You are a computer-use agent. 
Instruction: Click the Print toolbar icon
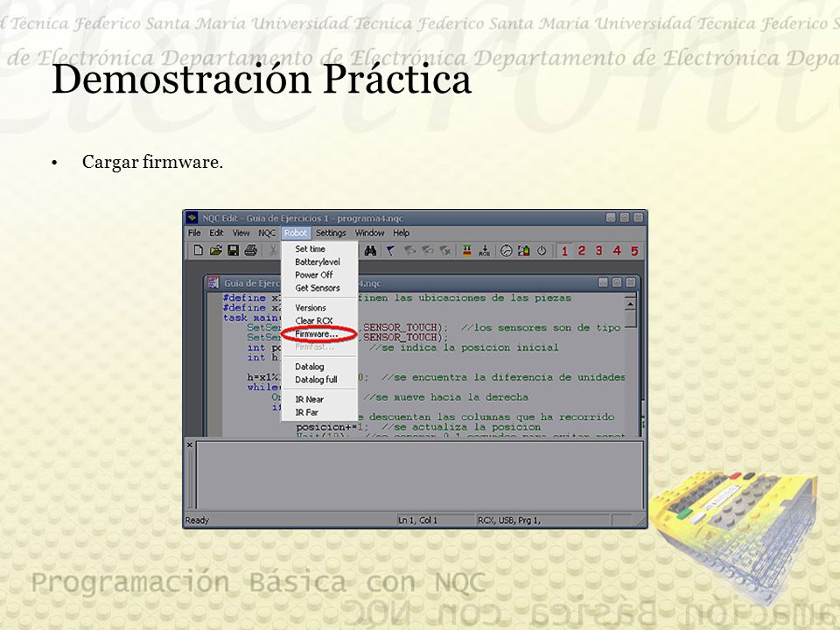(251, 250)
